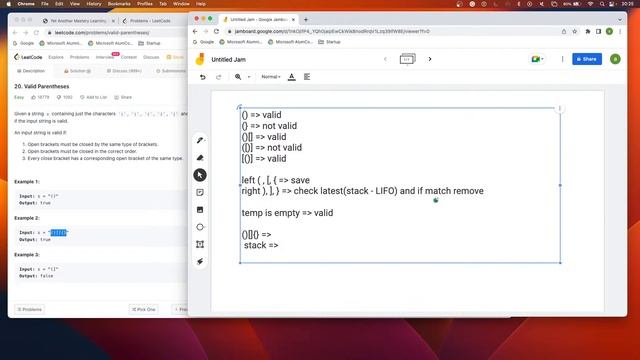
Task: Select the Eraser tool in Jamboard
Action: [200, 158]
